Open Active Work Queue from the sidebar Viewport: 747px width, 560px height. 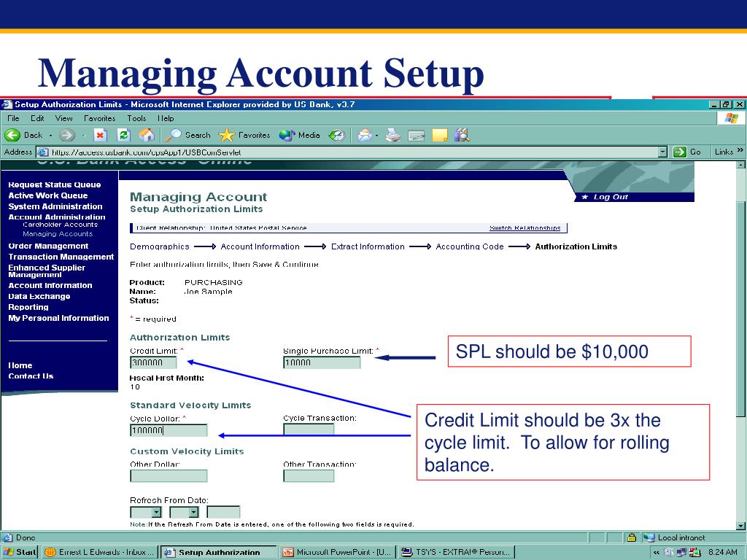point(47,195)
